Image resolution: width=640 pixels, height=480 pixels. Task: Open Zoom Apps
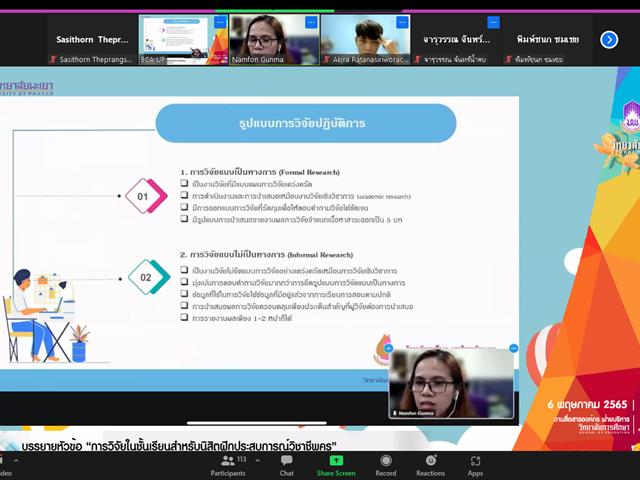(x=475, y=466)
